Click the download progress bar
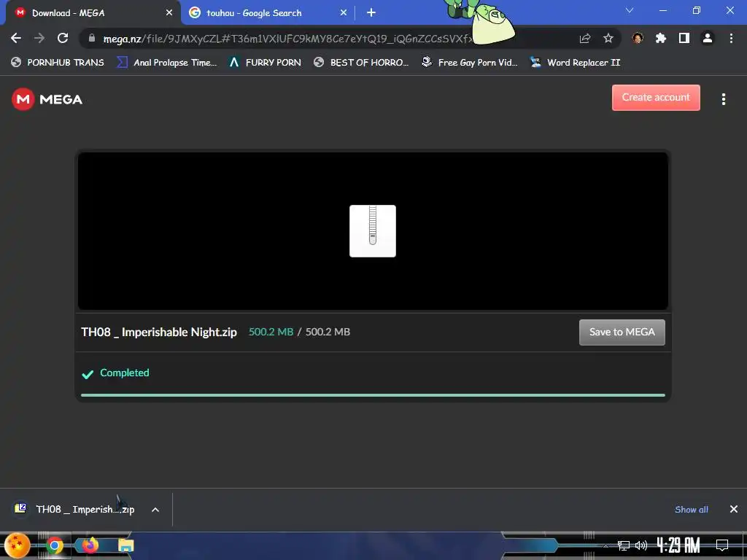747x560 pixels. click(373, 394)
